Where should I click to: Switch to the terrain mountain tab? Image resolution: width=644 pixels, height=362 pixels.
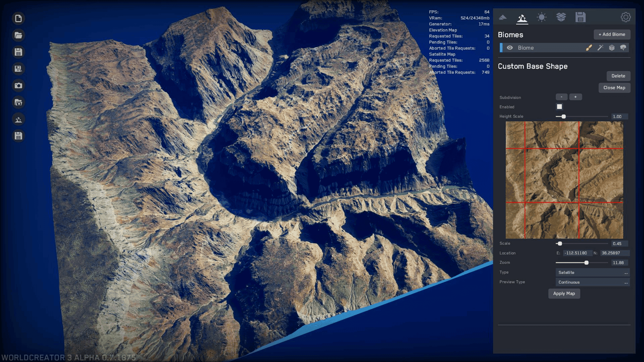[x=502, y=17]
